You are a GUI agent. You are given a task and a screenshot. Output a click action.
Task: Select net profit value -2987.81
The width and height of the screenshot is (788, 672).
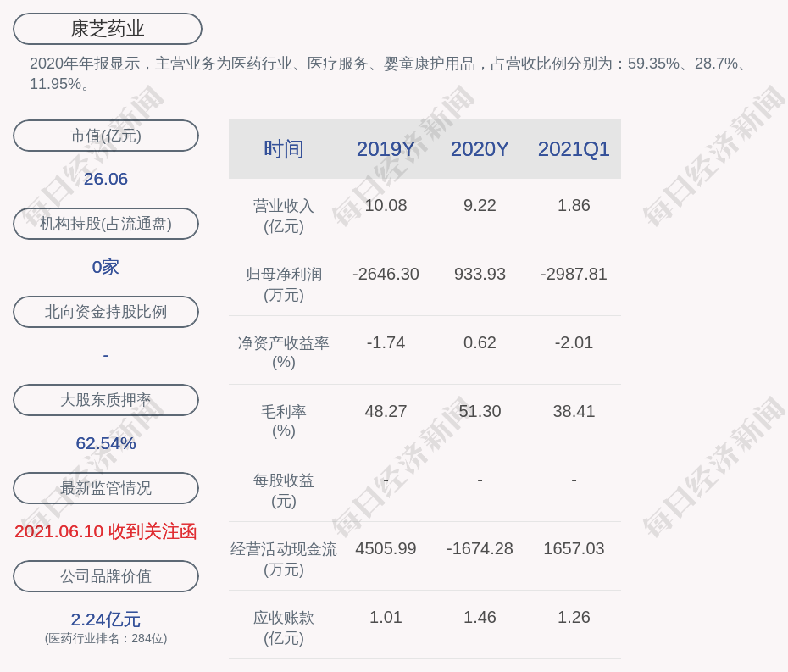574,274
